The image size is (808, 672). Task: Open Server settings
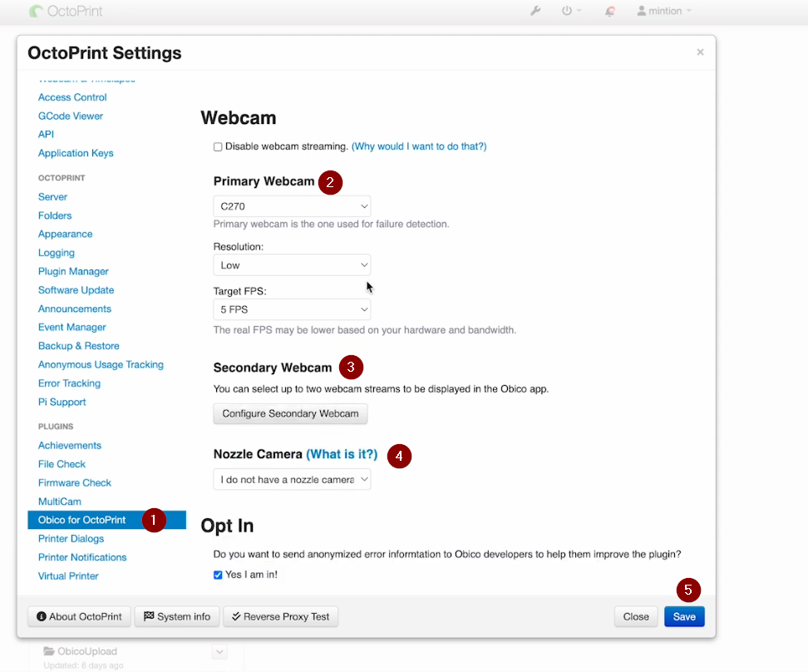pyautogui.click(x=52, y=197)
